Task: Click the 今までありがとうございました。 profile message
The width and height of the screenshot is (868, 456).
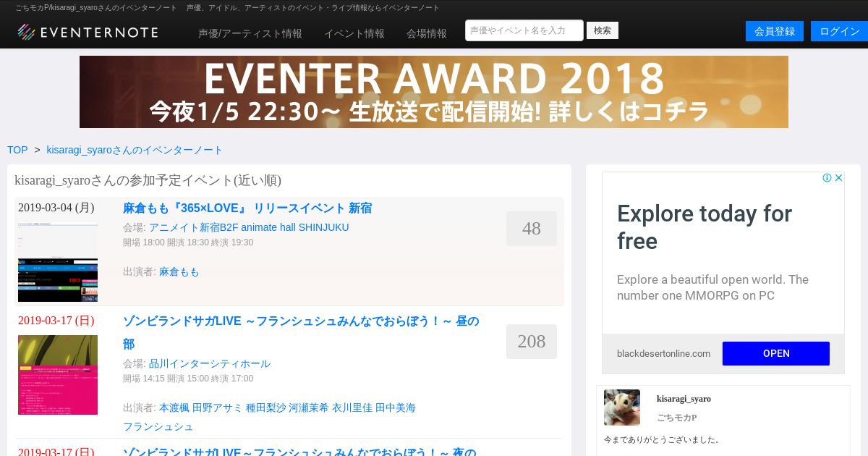Action: (x=663, y=439)
